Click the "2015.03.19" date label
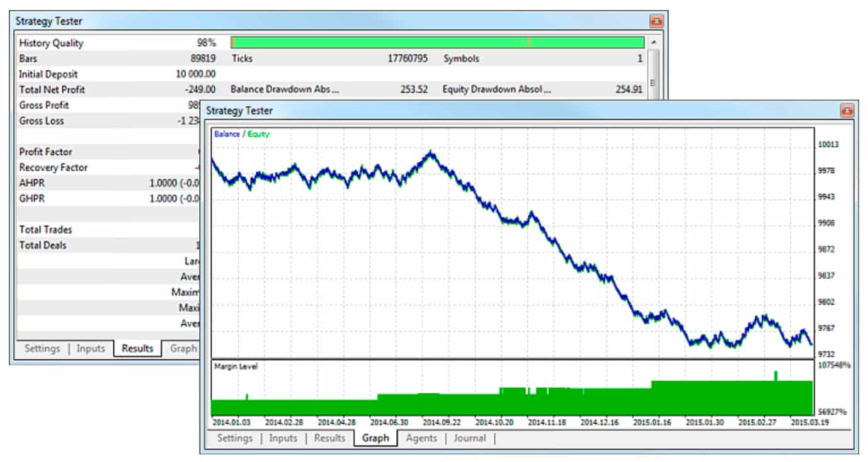Viewport: 868px width, 462px height. pyautogui.click(x=810, y=422)
